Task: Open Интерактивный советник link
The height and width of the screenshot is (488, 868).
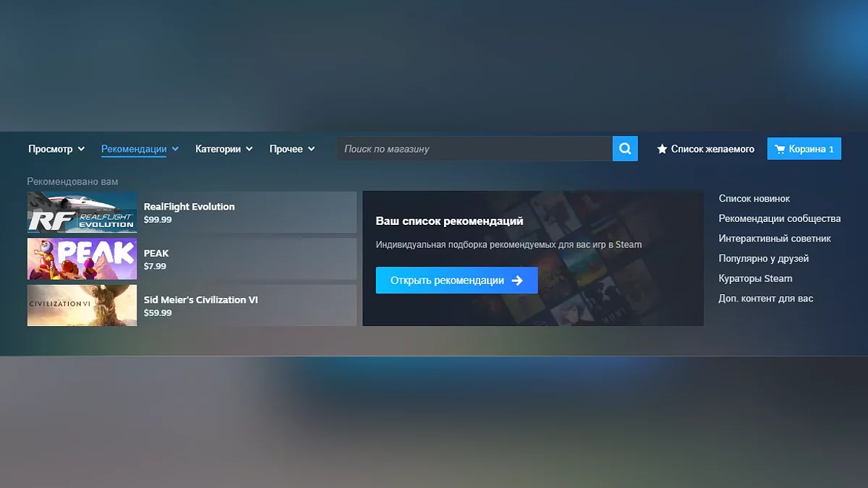Action: (775, 239)
